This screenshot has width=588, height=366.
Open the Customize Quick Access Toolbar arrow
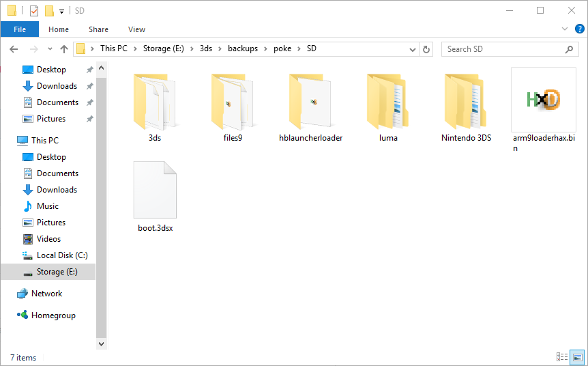point(61,11)
